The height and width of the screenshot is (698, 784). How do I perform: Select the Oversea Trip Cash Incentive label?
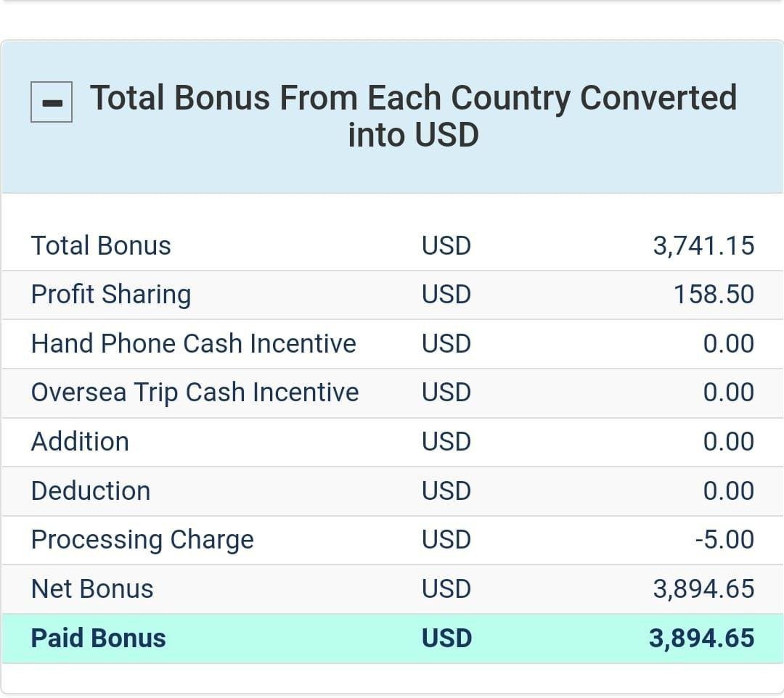[x=195, y=393]
